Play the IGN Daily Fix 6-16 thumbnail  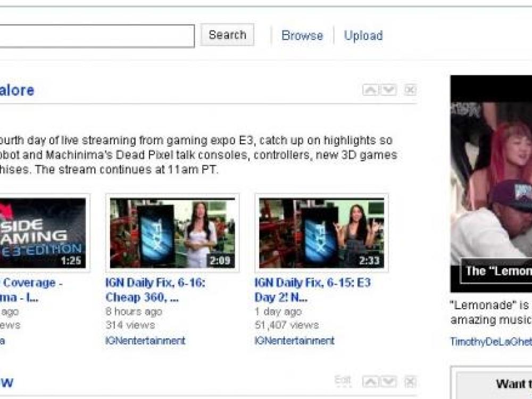pos(172,232)
